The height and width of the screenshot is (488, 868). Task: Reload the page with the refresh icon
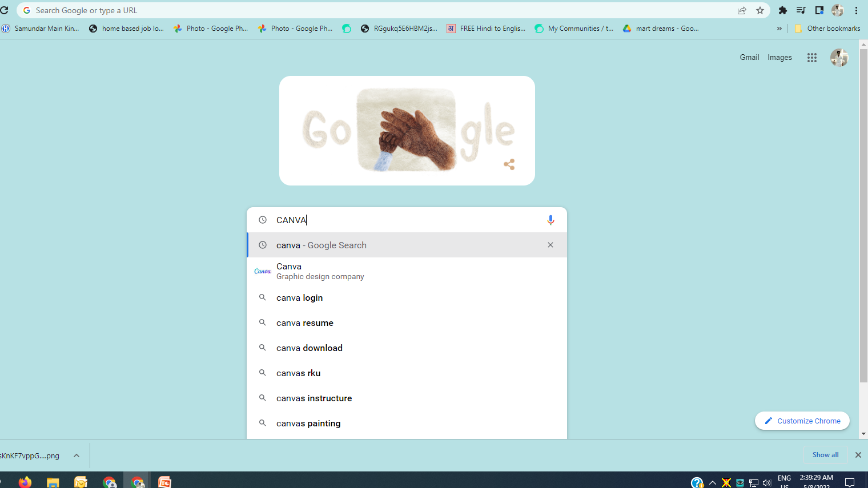coord(3,10)
